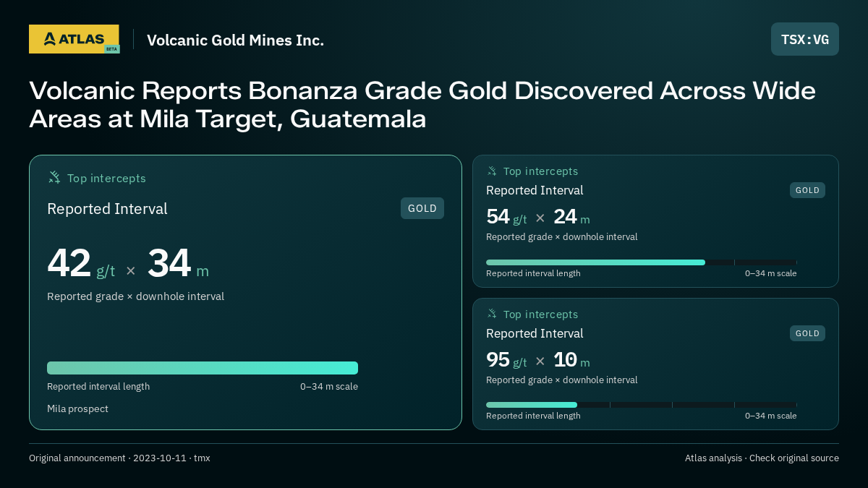Click interval length bar in 54 g/t card
The height and width of the screenshot is (488, 868).
coord(642,262)
